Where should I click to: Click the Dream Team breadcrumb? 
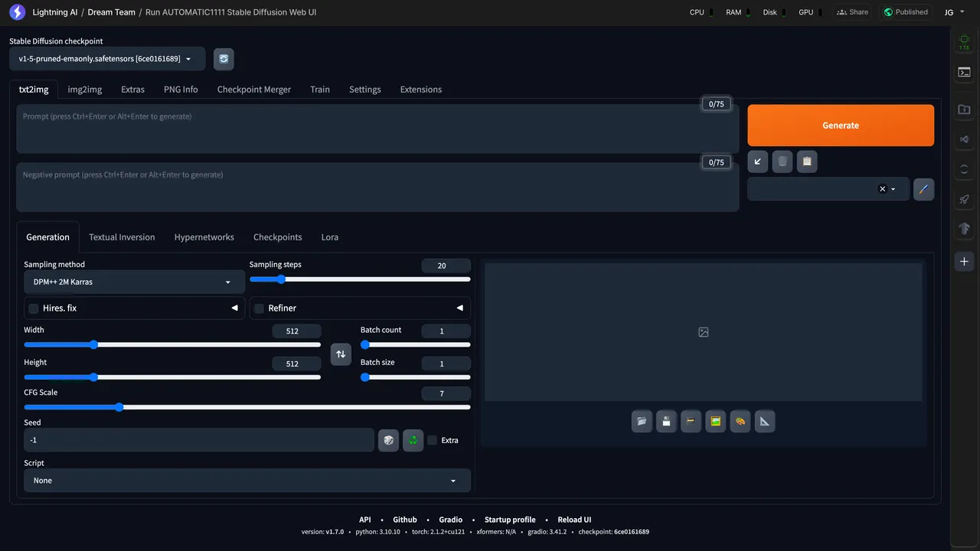coord(111,12)
